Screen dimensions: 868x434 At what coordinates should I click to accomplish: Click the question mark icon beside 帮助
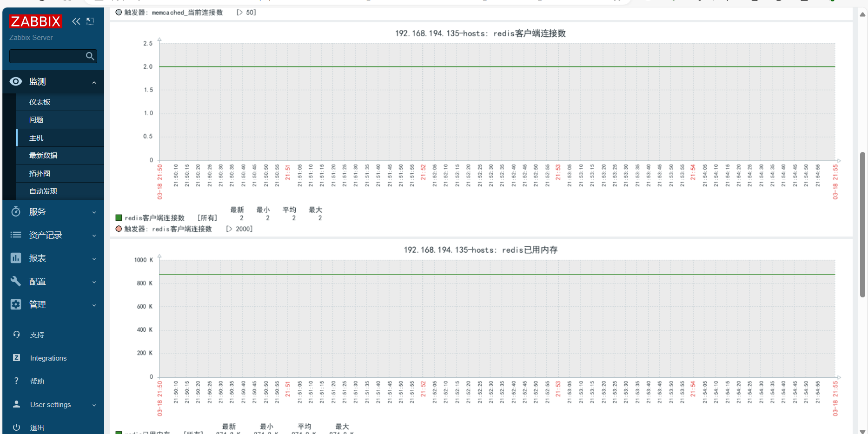[x=16, y=381]
